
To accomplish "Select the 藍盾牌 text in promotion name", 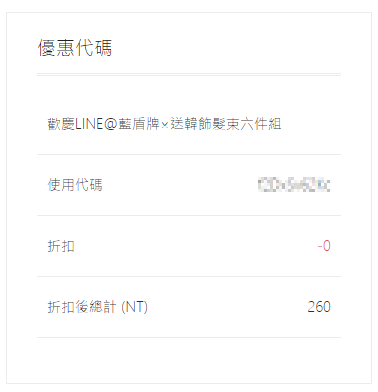I will pos(138,124).
